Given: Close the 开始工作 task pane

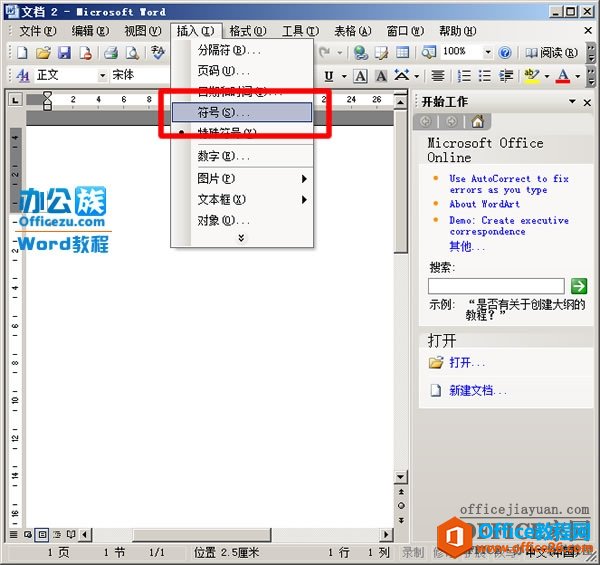Looking at the screenshot, I should 587,102.
